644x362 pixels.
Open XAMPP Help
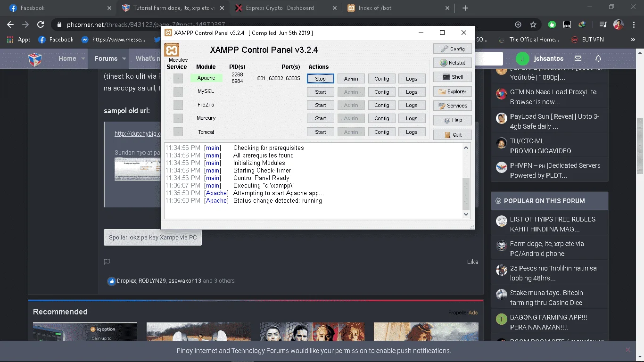453,120
